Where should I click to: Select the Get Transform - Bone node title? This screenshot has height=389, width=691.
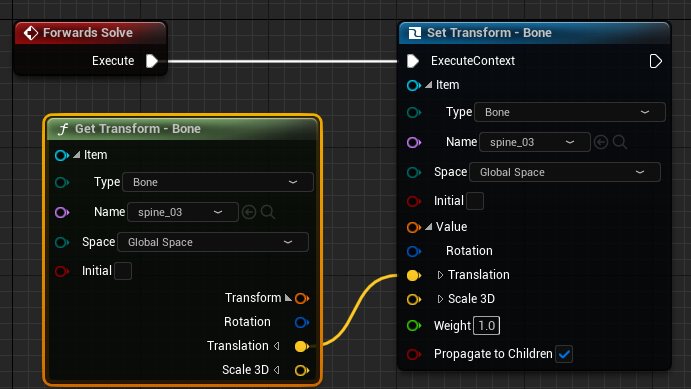point(138,129)
